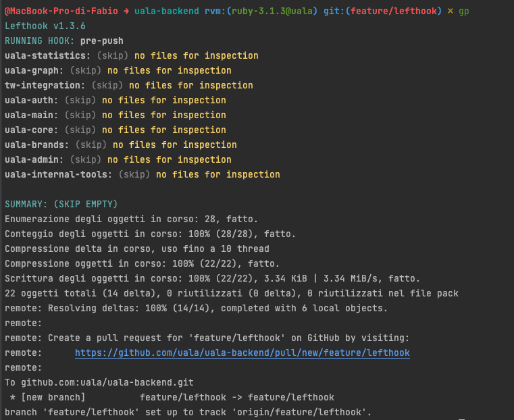Click the 'Scrittura degli oggetti' progress line

(212, 278)
